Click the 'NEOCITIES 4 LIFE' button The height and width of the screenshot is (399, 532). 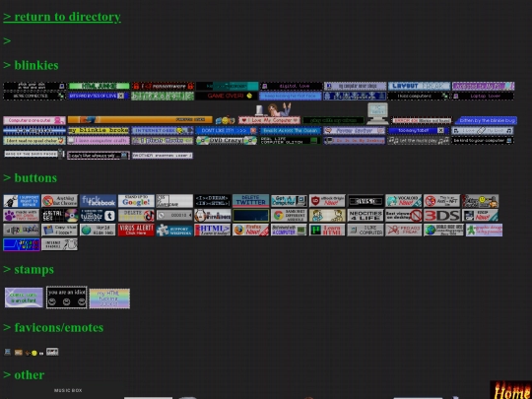click(366, 216)
